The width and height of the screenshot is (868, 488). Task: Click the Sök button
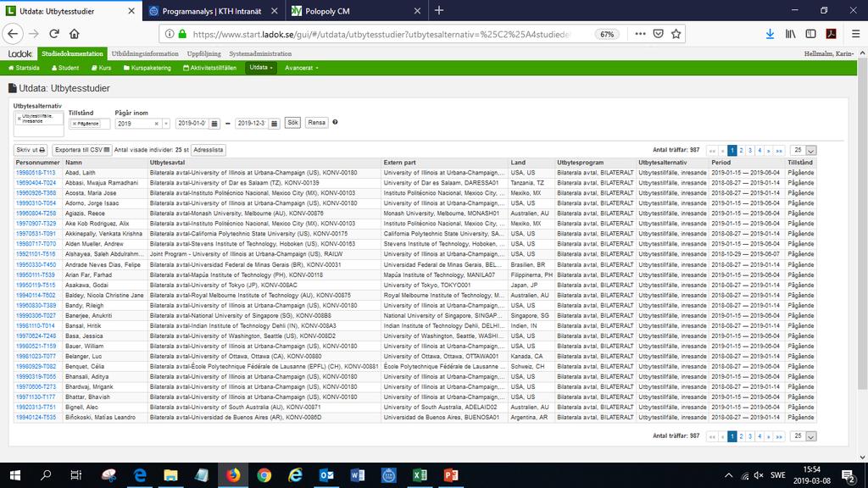[292, 123]
